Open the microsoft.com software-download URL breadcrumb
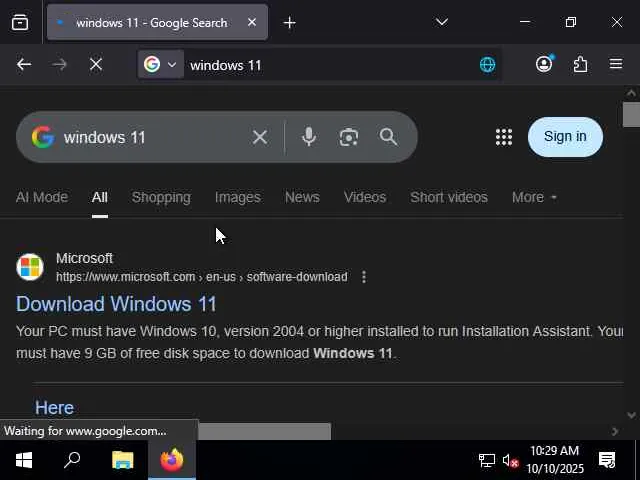The width and height of the screenshot is (640, 480). [x=202, y=277]
